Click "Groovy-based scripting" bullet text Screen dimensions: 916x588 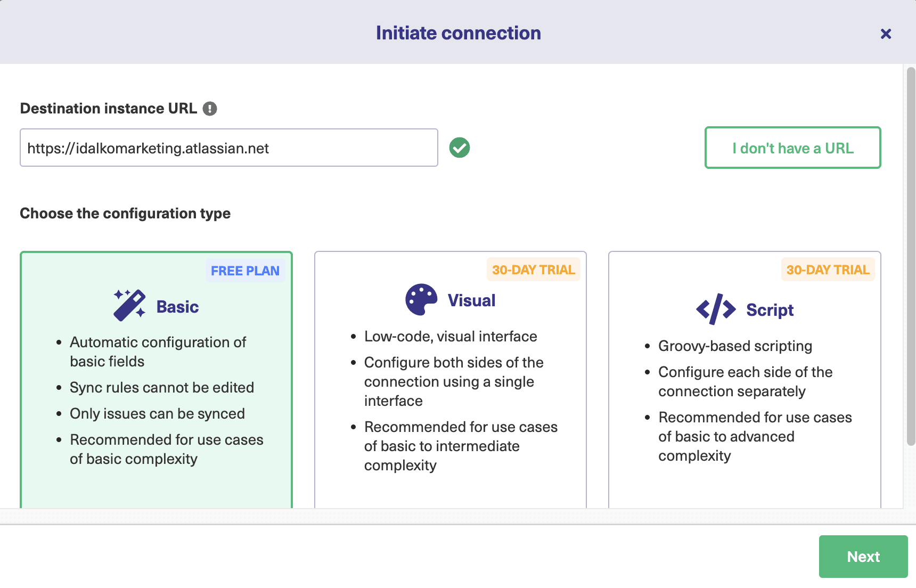[x=735, y=346]
